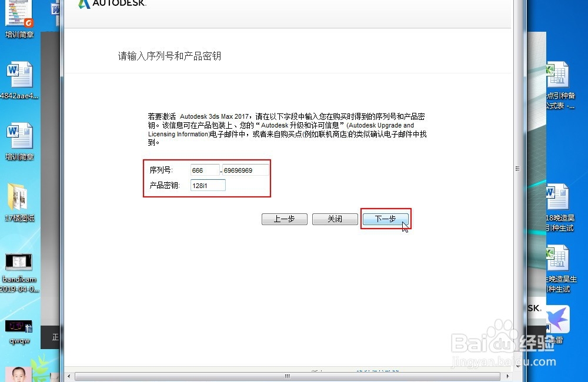The height and width of the screenshot is (382, 588).
Task: Focus the serial number field 69696969
Action: click(246, 170)
